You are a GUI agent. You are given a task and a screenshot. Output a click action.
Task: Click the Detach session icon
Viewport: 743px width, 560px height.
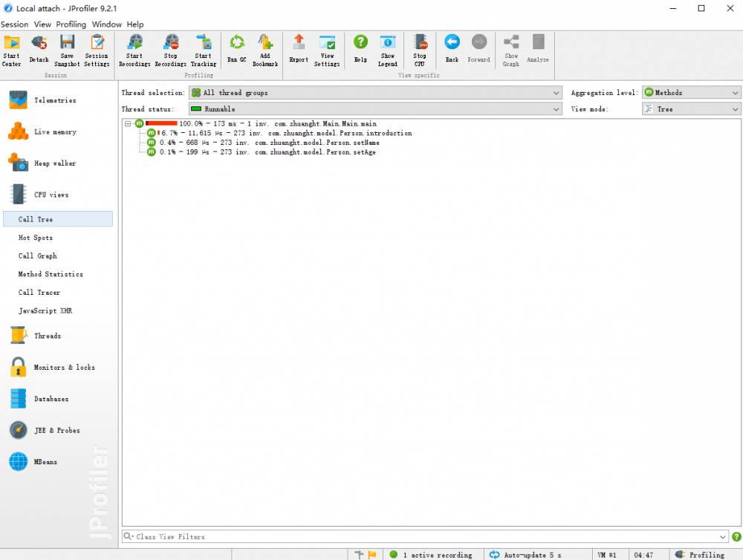39,51
